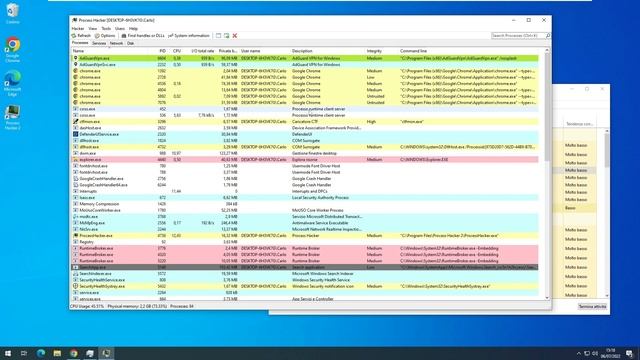The image size is (640, 360).
Task: Select the Memory Compression row
Action: [304, 204]
